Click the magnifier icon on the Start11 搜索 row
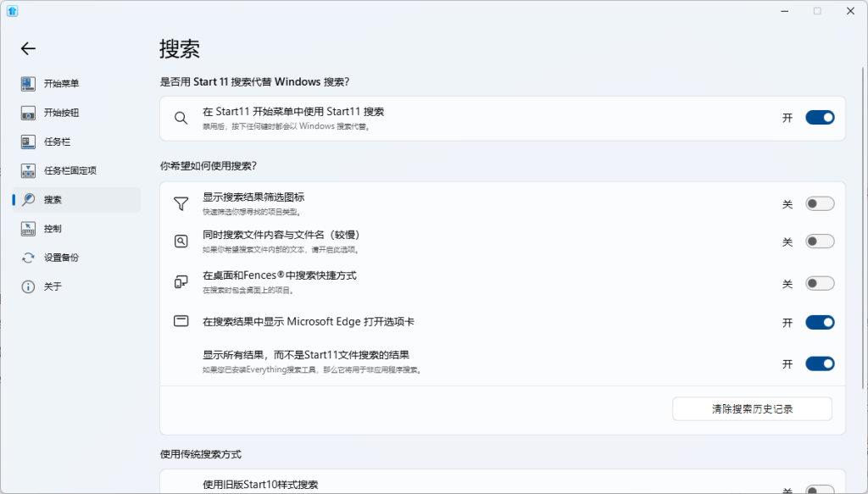868x494 pixels. [x=180, y=117]
